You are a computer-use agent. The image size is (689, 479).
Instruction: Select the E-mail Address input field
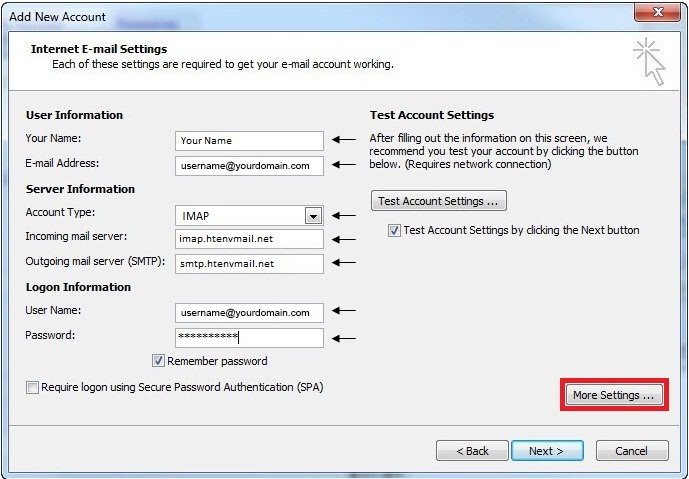tap(249, 166)
